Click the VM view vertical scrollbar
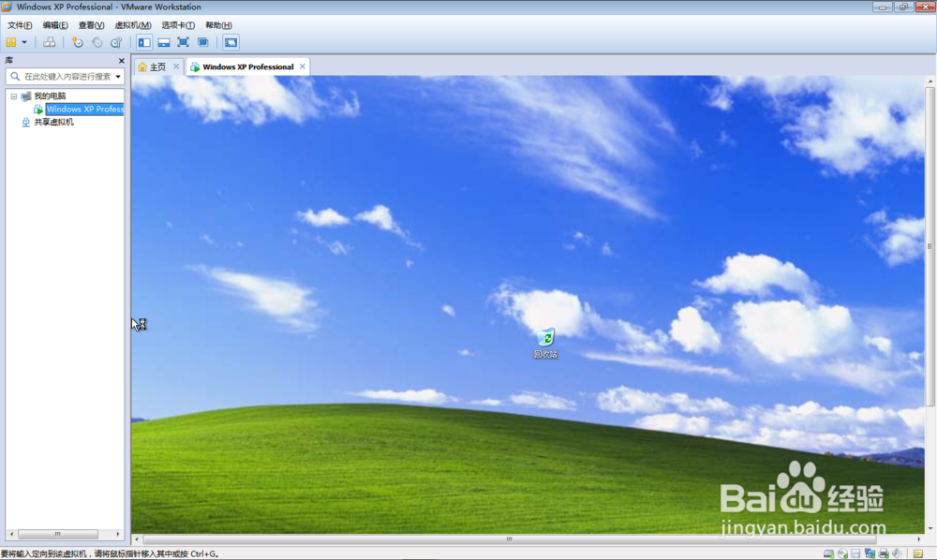 click(930, 246)
